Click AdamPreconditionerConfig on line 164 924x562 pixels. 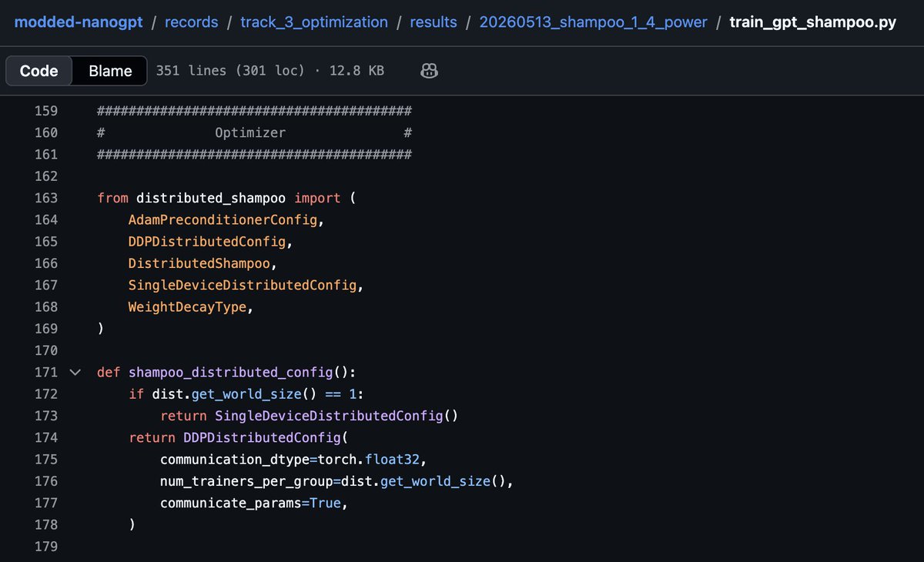tap(223, 219)
